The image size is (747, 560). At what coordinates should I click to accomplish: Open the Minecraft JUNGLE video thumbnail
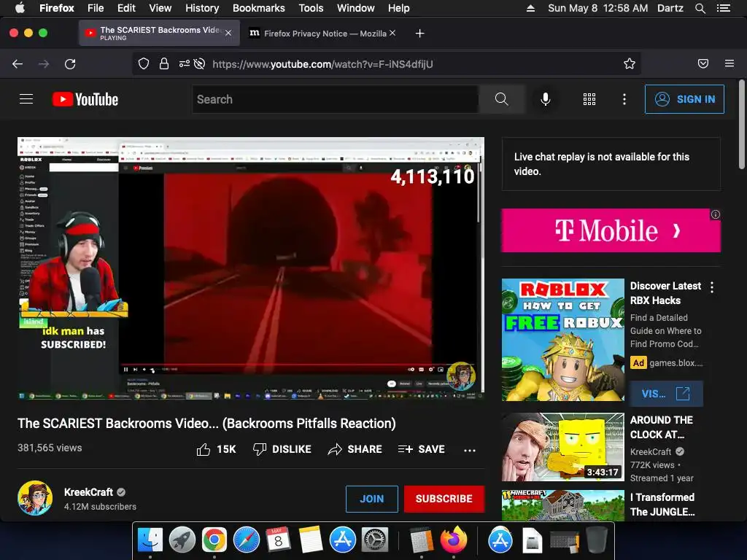562,505
